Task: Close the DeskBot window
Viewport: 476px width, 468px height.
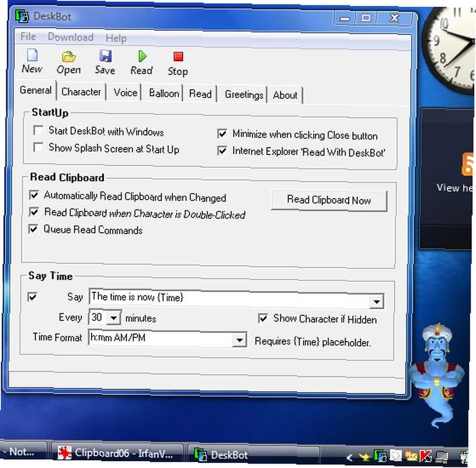Action: 394,18
